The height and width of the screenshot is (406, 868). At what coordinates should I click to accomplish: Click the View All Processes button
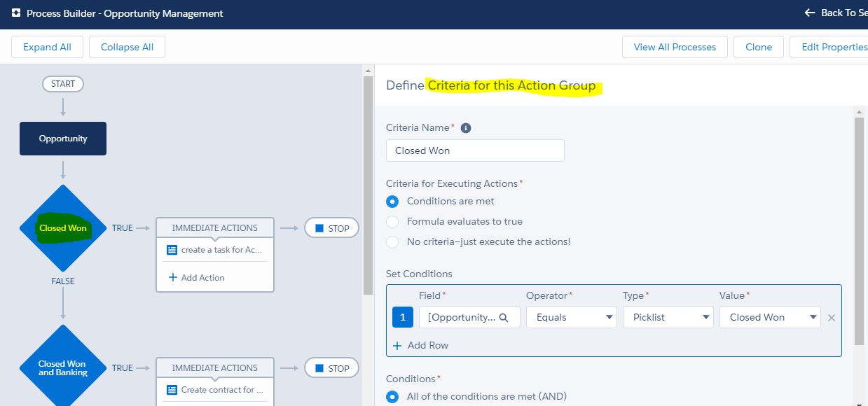click(675, 47)
